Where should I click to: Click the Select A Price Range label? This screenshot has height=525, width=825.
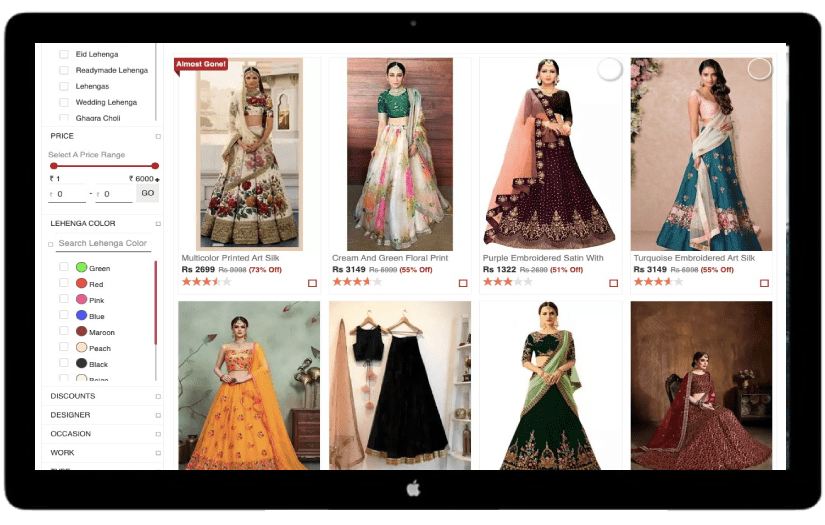[x=87, y=155]
